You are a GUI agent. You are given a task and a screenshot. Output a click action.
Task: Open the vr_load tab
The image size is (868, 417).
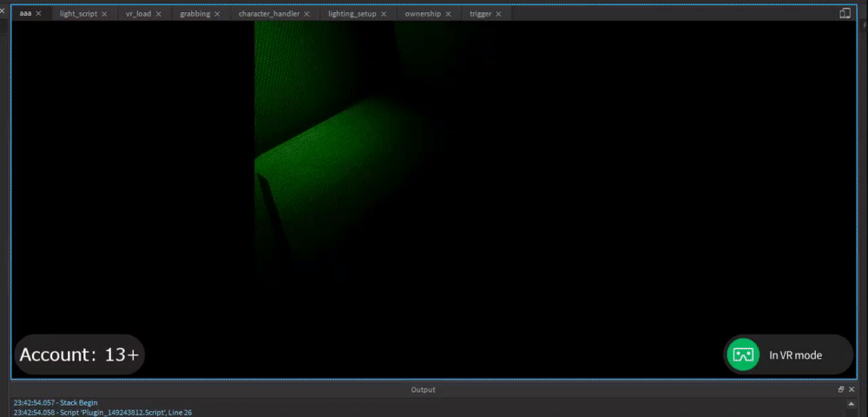(x=138, y=14)
